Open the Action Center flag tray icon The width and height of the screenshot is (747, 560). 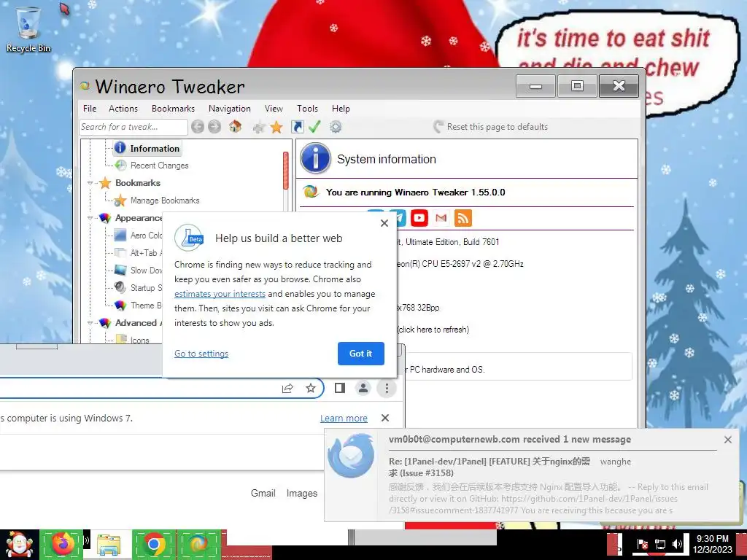pos(643,544)
